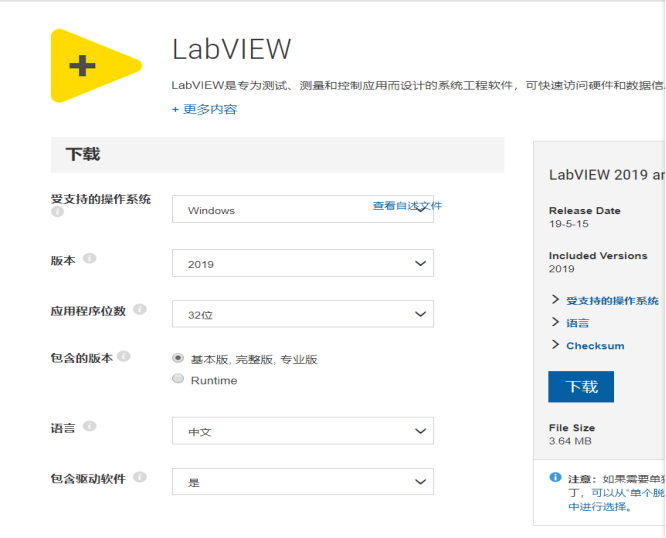Image resolution: width=666 pixels, height=538 pixels.
Task: Open the Windows operating system dropdown
Action: pos(303,209)
